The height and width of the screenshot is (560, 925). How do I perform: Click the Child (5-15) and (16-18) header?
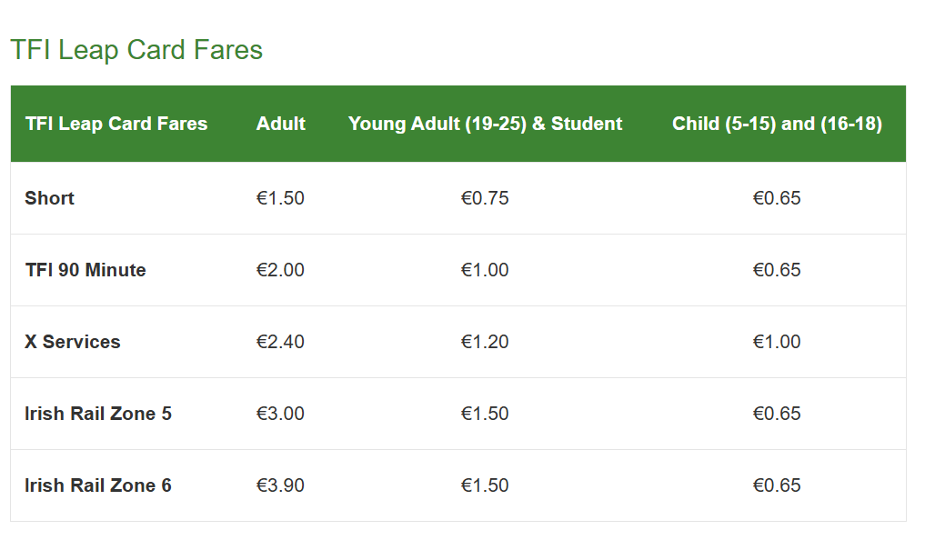[777, 124]
